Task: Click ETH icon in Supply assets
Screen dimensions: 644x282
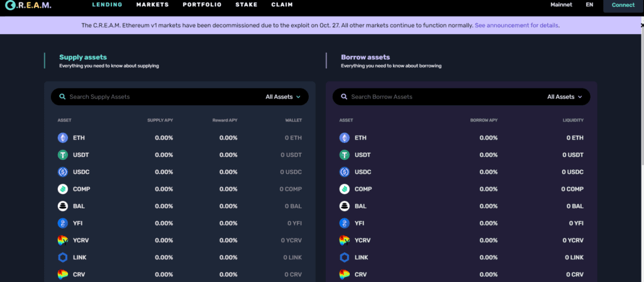Action: click(62, 138)
